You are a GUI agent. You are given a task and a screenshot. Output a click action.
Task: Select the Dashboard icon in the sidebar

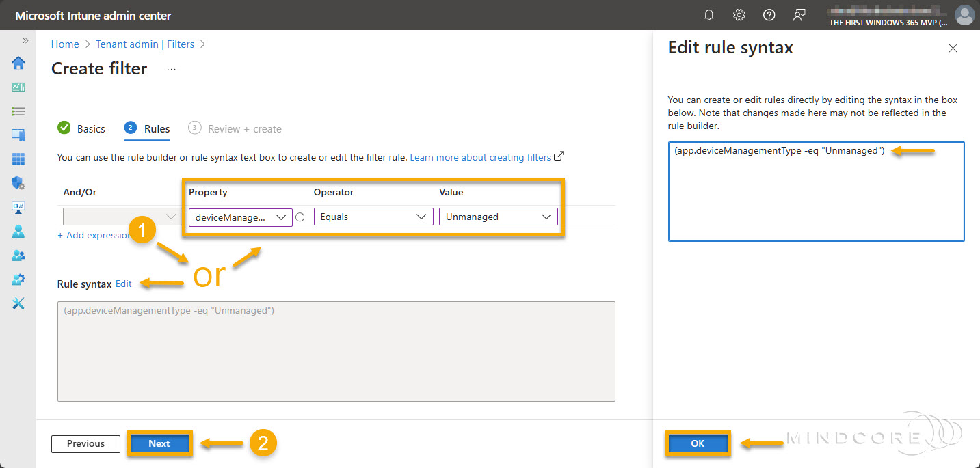click(18, 87)
